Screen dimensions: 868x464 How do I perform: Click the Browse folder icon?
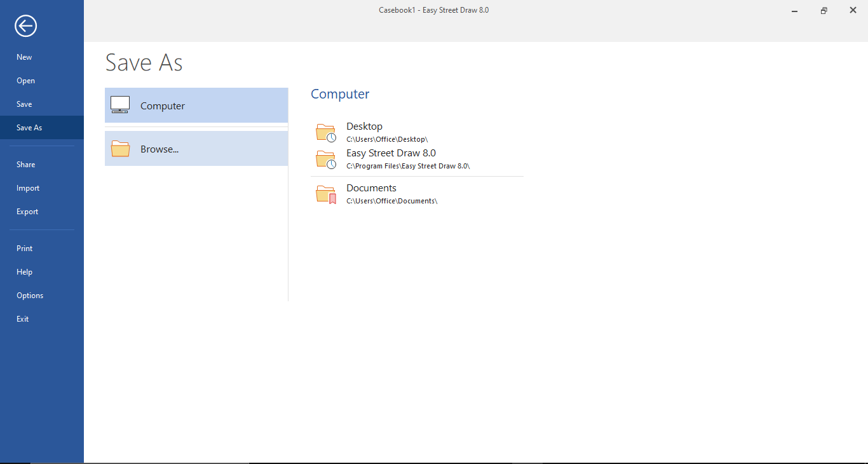click(120, 149)
